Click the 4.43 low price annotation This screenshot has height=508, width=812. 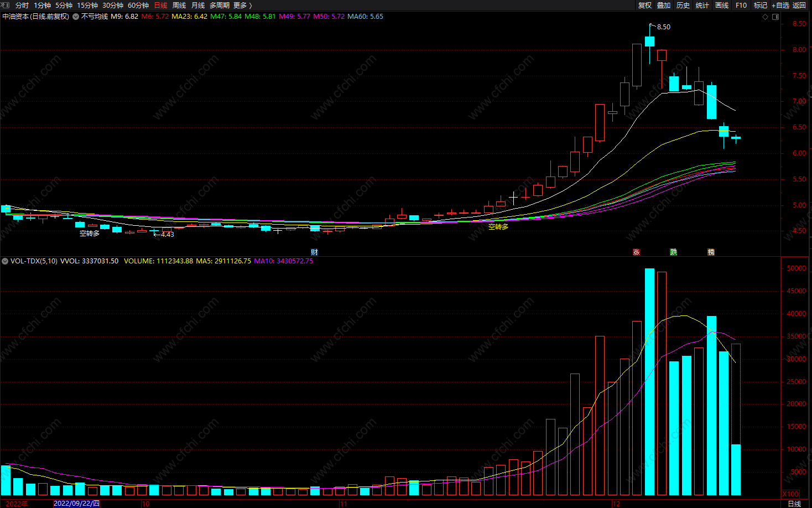[167, 235]
